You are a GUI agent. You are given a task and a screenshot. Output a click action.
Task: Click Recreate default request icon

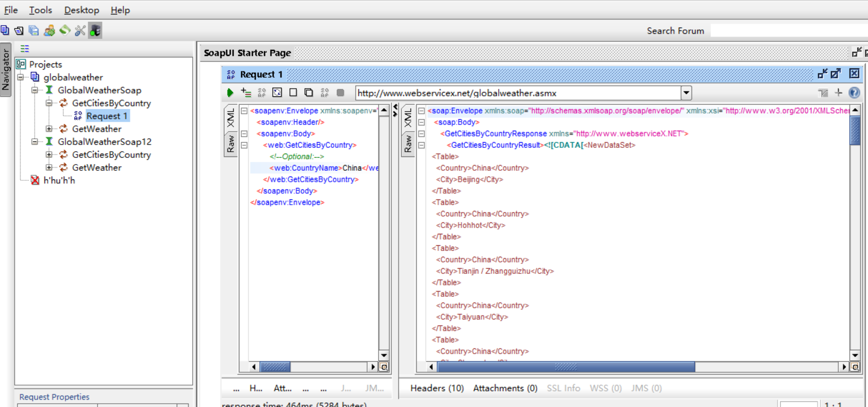(277, 93)
